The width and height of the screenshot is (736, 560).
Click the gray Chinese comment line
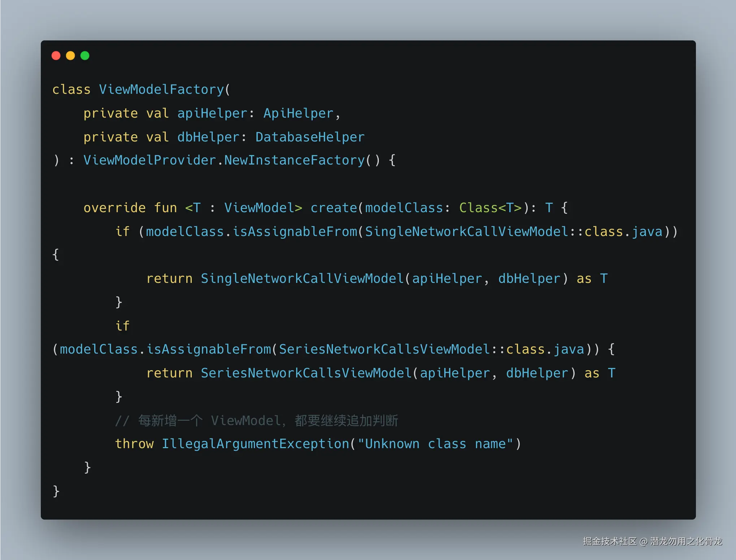(x=256, y=421)
